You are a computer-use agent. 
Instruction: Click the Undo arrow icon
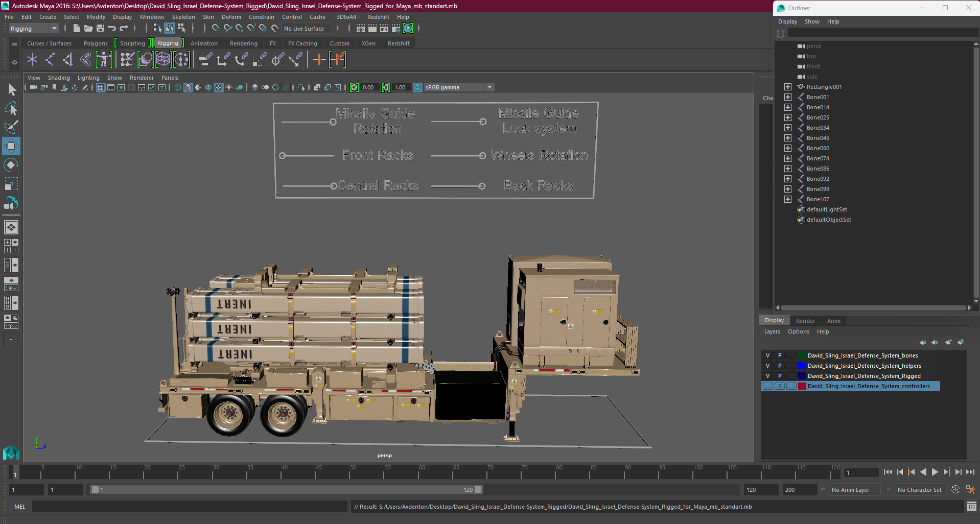112,29
